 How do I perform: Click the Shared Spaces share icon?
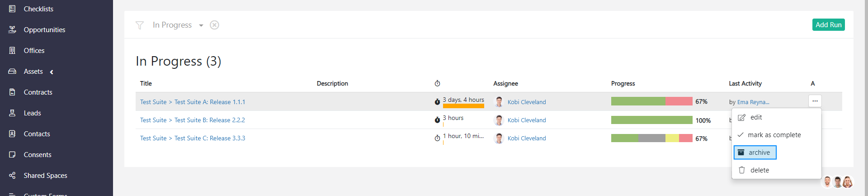[x=13, y=175]
